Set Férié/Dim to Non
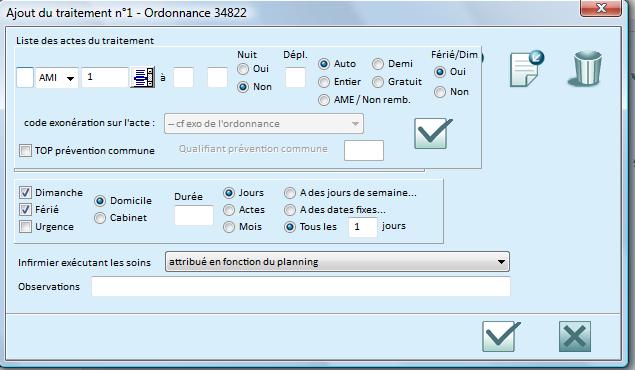 click(x=440, y=92)
